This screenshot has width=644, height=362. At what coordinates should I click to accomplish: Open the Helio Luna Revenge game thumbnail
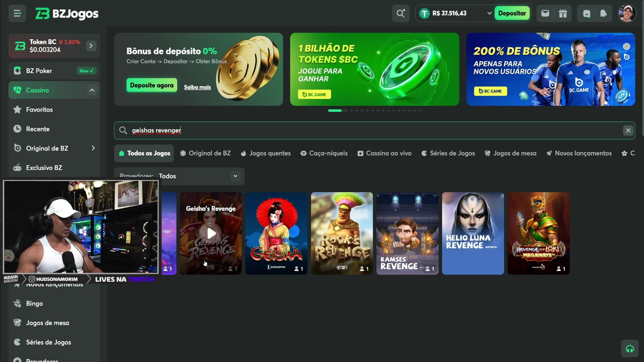(x=473, y=233)
